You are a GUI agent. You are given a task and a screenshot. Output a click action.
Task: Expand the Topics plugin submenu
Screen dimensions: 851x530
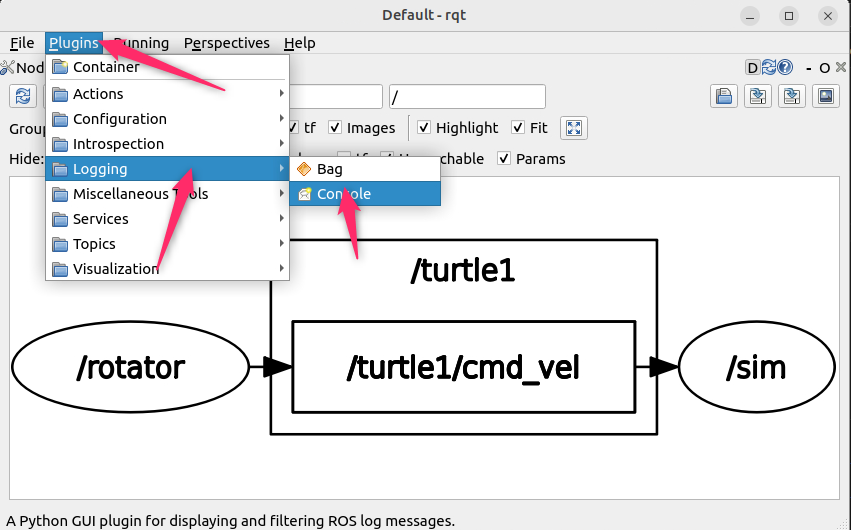pos(94,244)
